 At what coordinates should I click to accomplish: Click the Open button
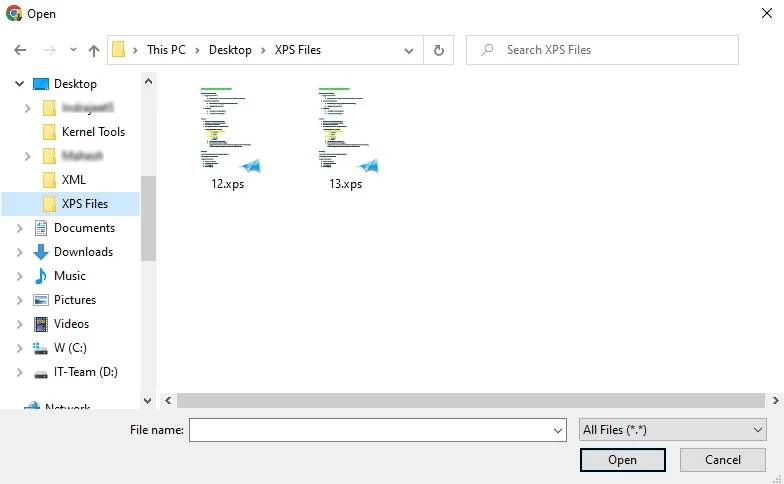pos(622,460)
